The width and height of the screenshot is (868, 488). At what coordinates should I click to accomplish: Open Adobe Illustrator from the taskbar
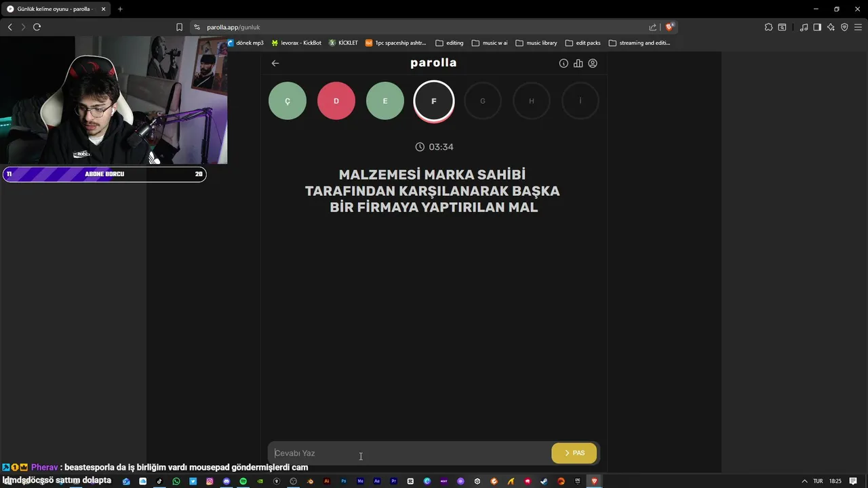327,481
